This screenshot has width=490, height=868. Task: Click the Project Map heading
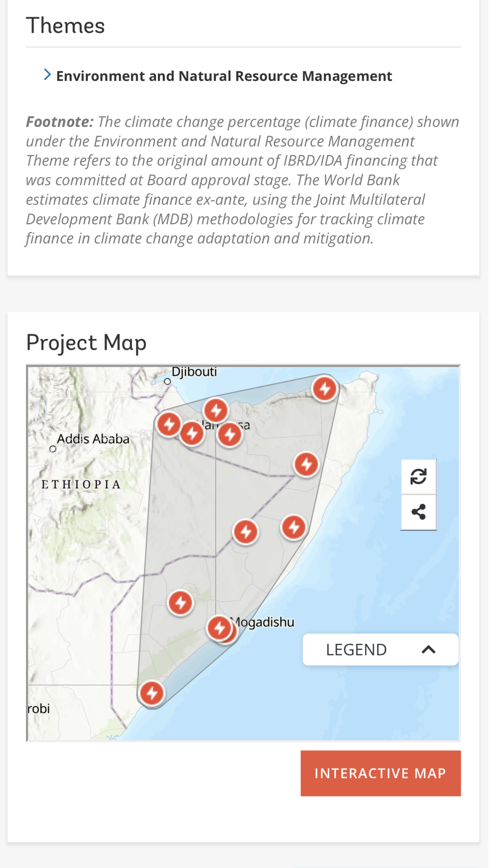pyautogui.click(x=87, y=343)
